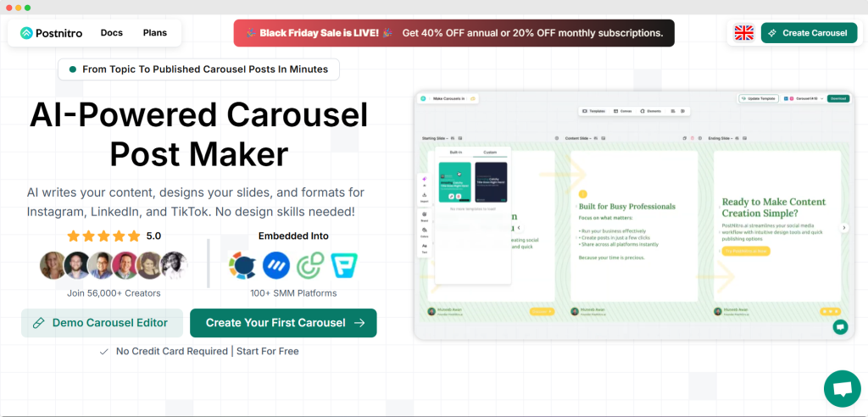The image size is (868, 417).
Task: Click the Postnitro logo in the header
Action: click(53, 33)
